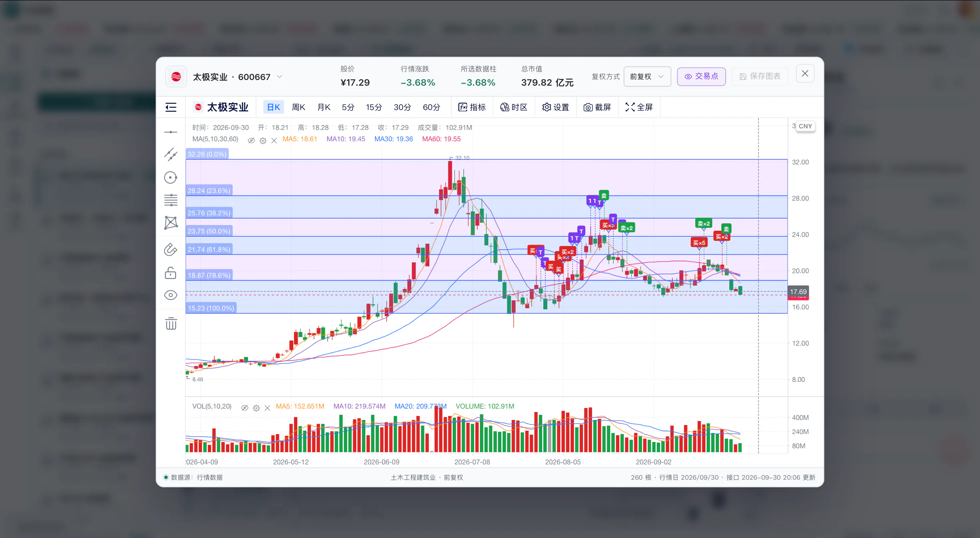Switch to 60分 interval tab
Screen dimensions: 980x538
pyautogui.click(x=431, y=107)
